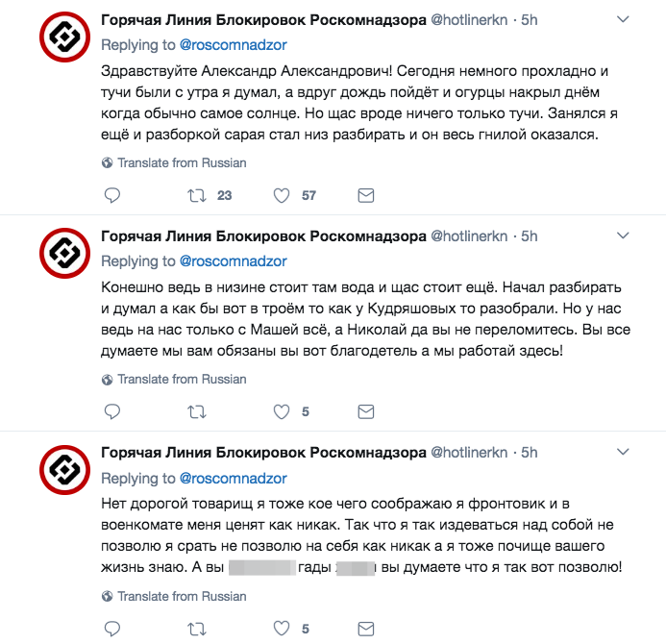Open @roscomnadzor mention in first tweet
This screenshot has height=644, width=666.
[233, 44]
